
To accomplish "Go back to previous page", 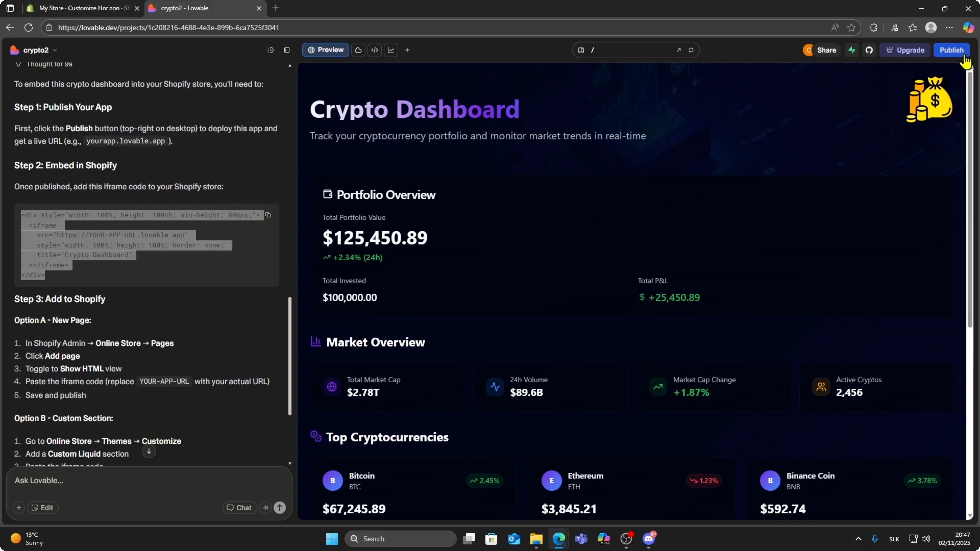I will [10, 27].
